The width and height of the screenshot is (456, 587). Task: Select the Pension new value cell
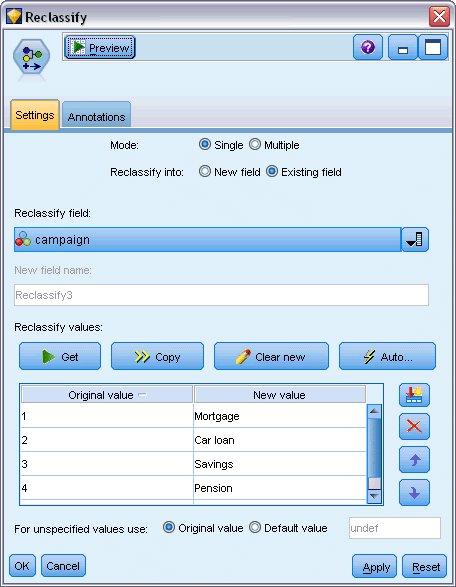coord(280,488)
